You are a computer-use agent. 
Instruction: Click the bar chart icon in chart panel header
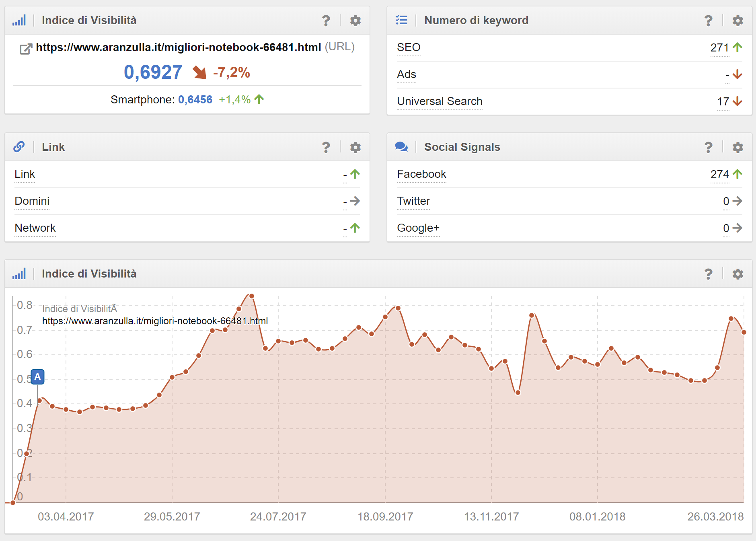coord(19,274)
